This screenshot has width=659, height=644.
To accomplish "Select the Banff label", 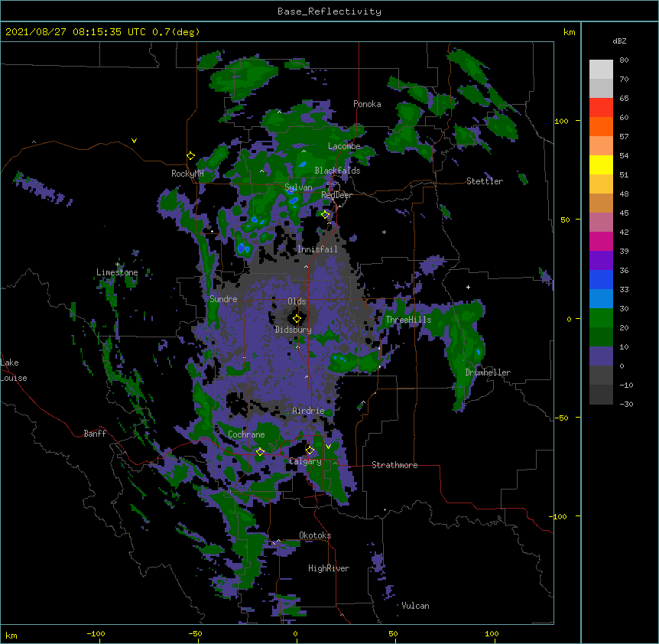I will point(95,434).
